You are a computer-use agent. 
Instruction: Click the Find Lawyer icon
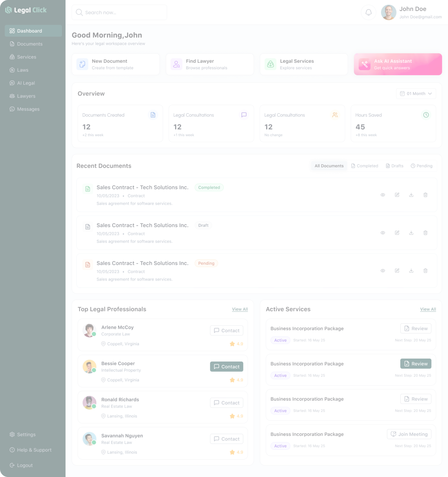pyautogui.click(x=176, y=64)
